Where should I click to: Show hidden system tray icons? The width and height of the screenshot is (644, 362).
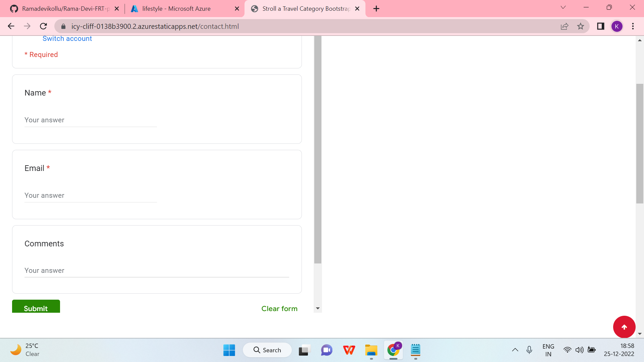(x=515, y=350)
